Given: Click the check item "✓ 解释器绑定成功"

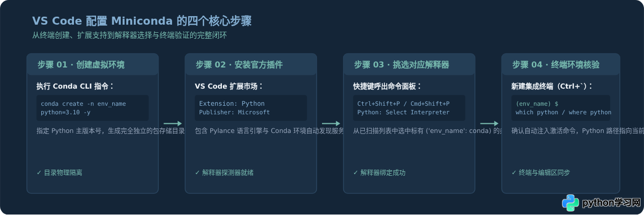Looking at the screenshot, I should 379,173.
